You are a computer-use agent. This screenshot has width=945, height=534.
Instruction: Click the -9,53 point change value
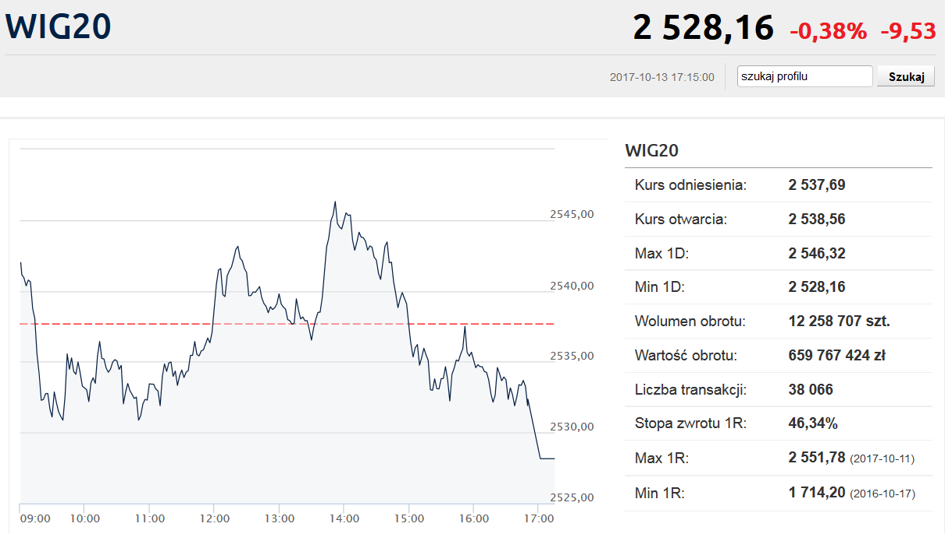pyautogui.click(x=908, y=31)
